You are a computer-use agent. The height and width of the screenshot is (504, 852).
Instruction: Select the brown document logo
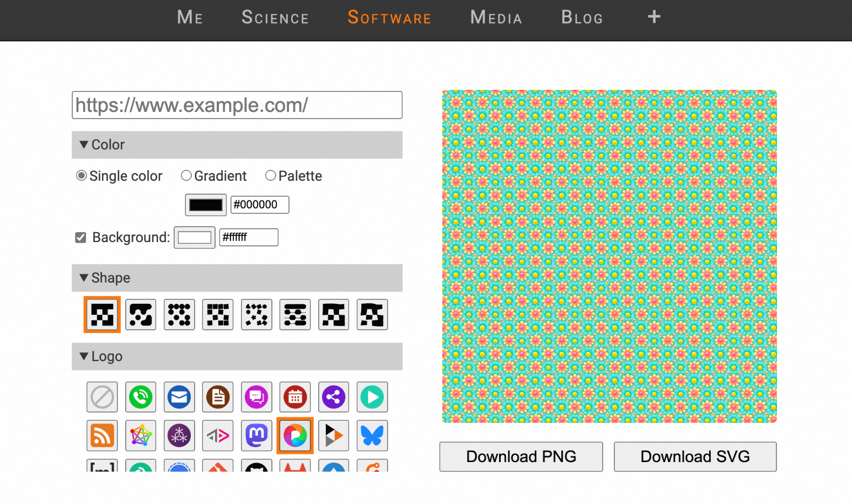(218, 397)
